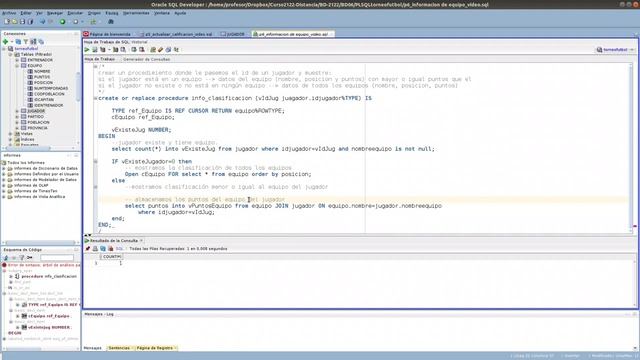640x360 pixels.
Task: Select PUNTOS column under EQUIPO
Action: (x=42, y=77)
